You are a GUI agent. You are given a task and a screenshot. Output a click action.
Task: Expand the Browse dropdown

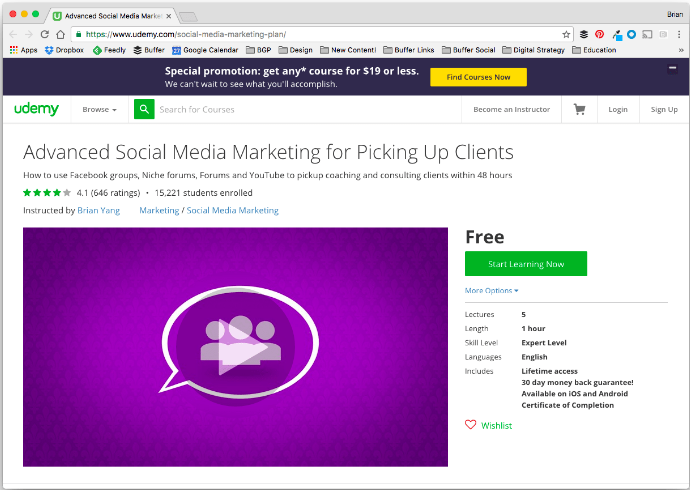pos(99,110)
